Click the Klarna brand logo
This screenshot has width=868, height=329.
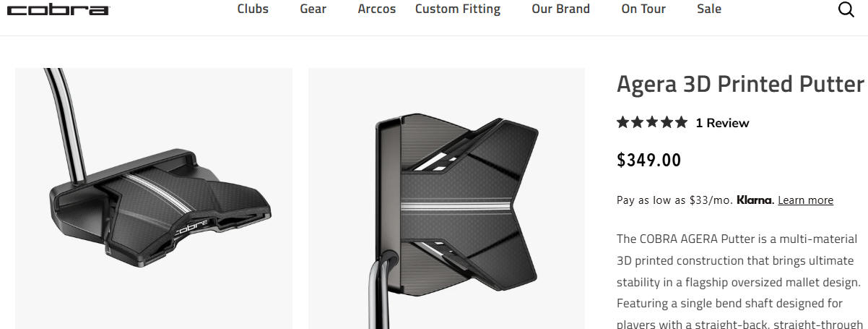[755, 200]
